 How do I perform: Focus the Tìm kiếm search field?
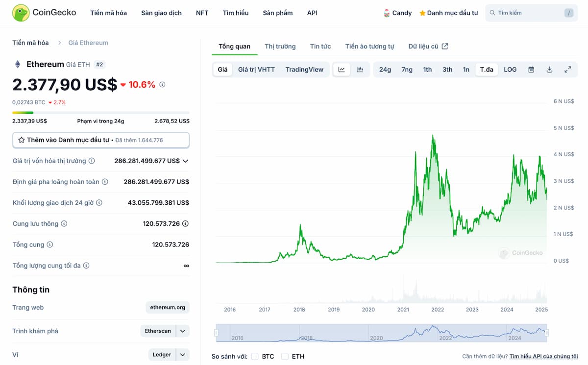(531, 13)
